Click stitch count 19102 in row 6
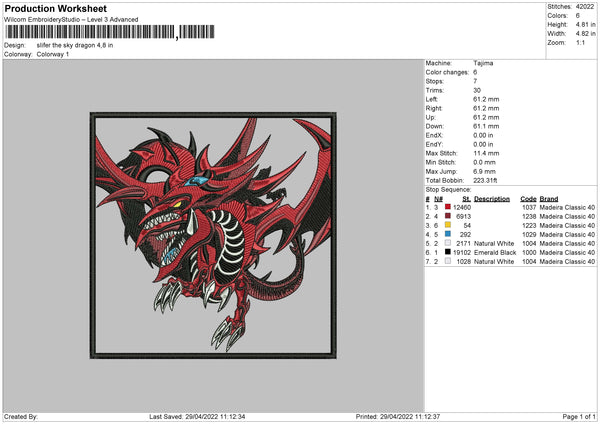This screenshot has width=600, height=424. 462,253
